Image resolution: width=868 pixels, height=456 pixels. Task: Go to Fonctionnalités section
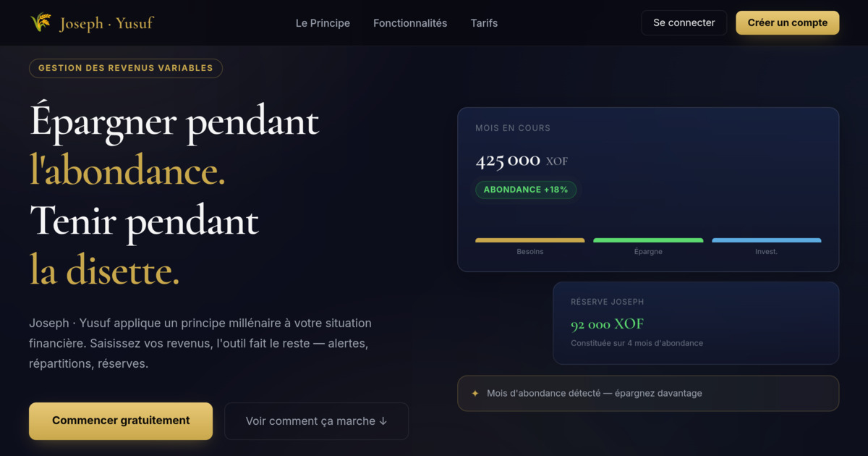[410, 23]
